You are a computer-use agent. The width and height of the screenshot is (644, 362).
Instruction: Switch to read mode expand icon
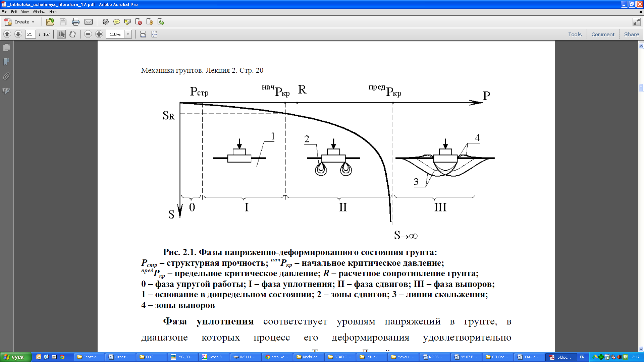(636, 22)
